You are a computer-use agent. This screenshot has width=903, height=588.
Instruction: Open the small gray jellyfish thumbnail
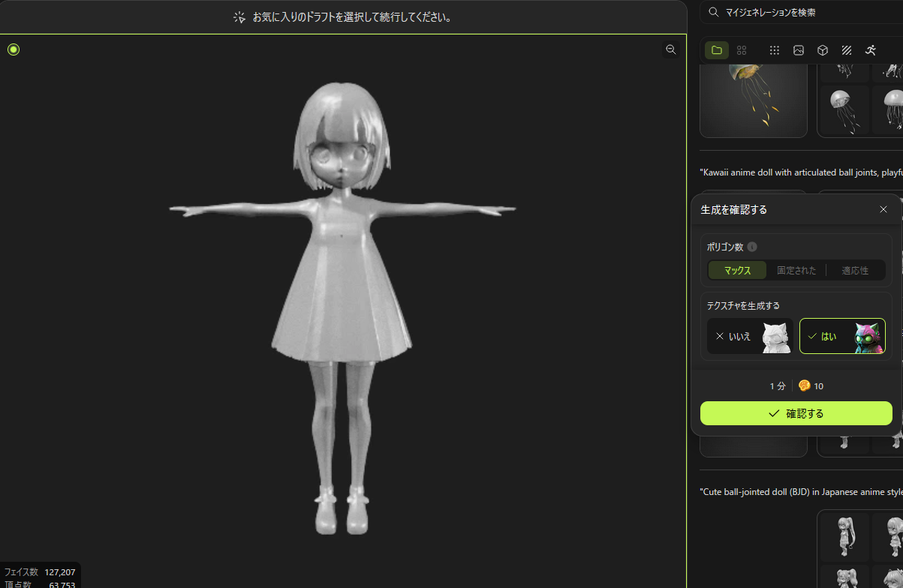tap(844, 109)
